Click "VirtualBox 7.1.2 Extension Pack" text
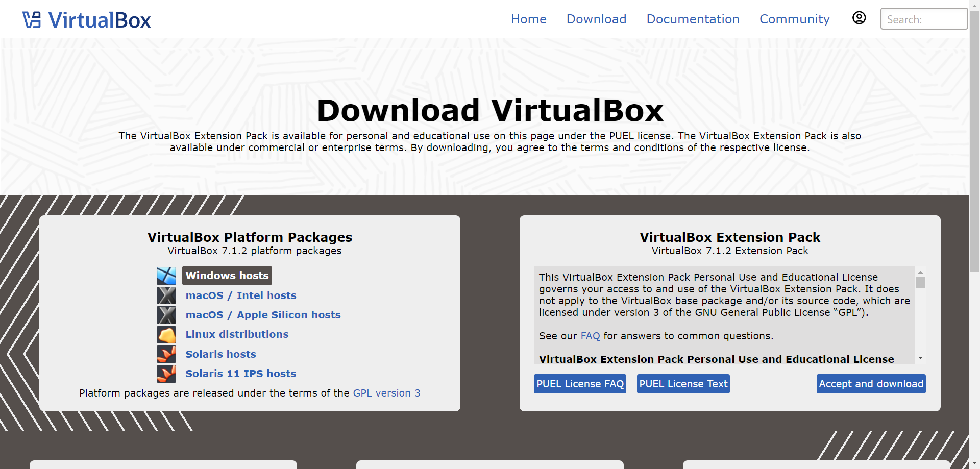The height and width of the screenshot is (469, 980). click(x=730, y=251)
